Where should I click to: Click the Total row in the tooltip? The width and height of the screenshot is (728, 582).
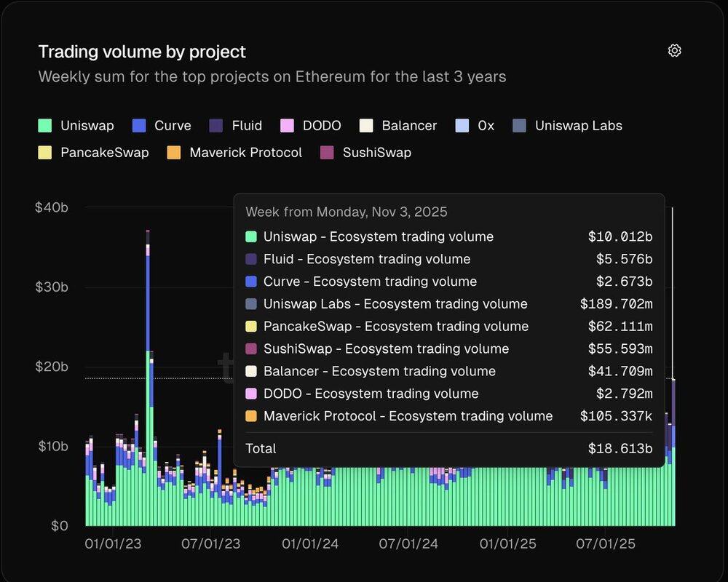click(x=448, y=448)
